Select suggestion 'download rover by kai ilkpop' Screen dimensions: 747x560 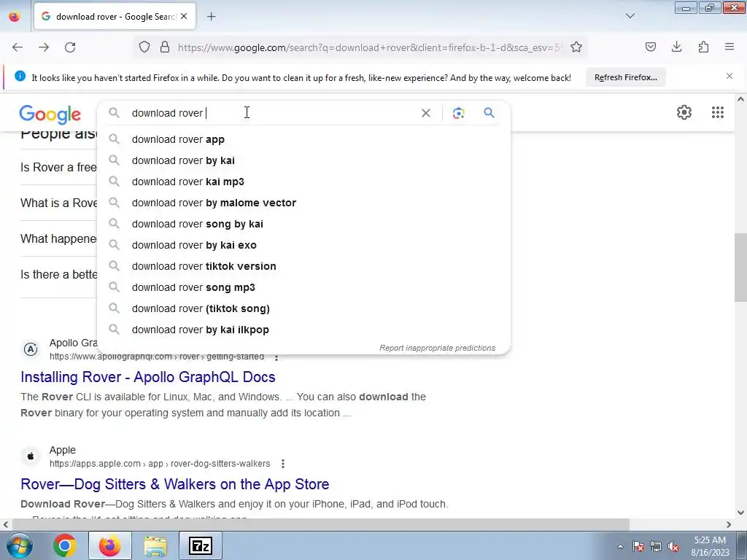tap(303, 330)
